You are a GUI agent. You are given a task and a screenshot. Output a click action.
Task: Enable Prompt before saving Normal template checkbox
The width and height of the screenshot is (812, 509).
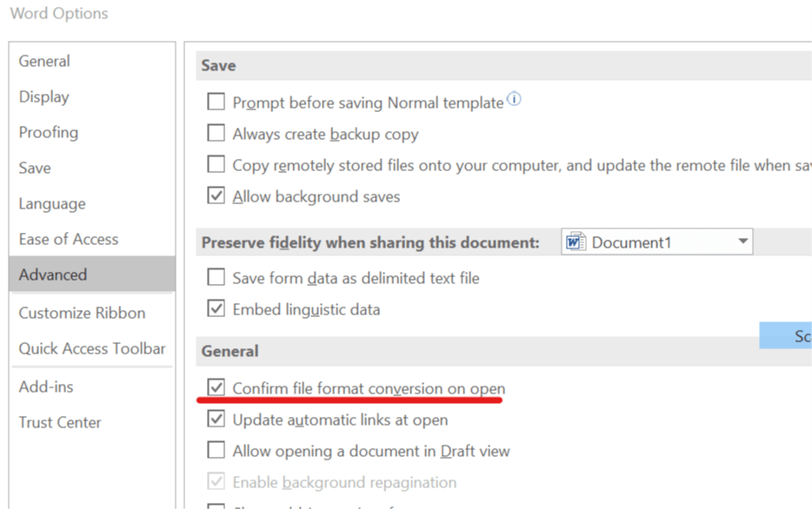click(216, 102)
